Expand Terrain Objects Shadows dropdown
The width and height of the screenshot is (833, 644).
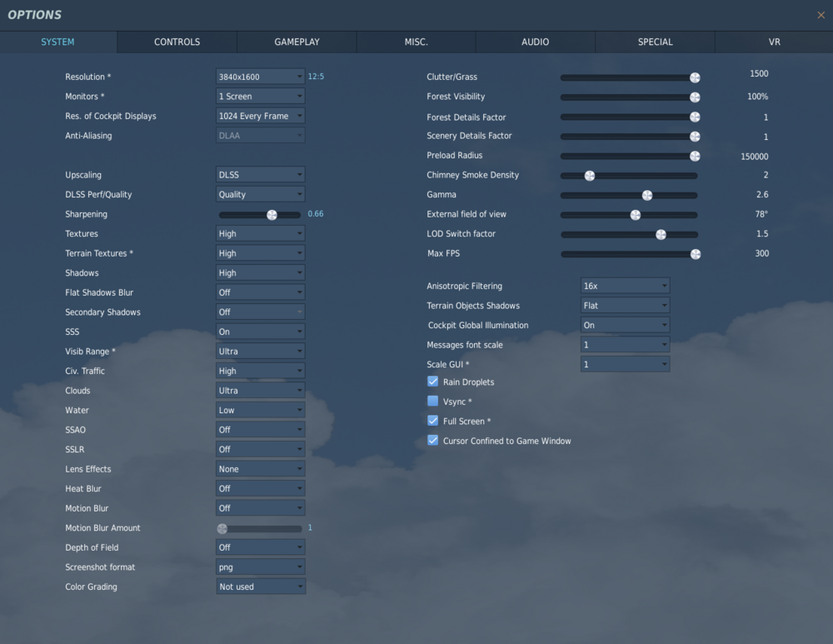coord(625,306)
